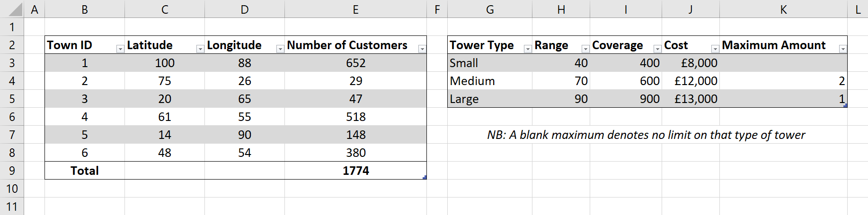Open the Longitude filter dropdown

(x=280, y=49)
